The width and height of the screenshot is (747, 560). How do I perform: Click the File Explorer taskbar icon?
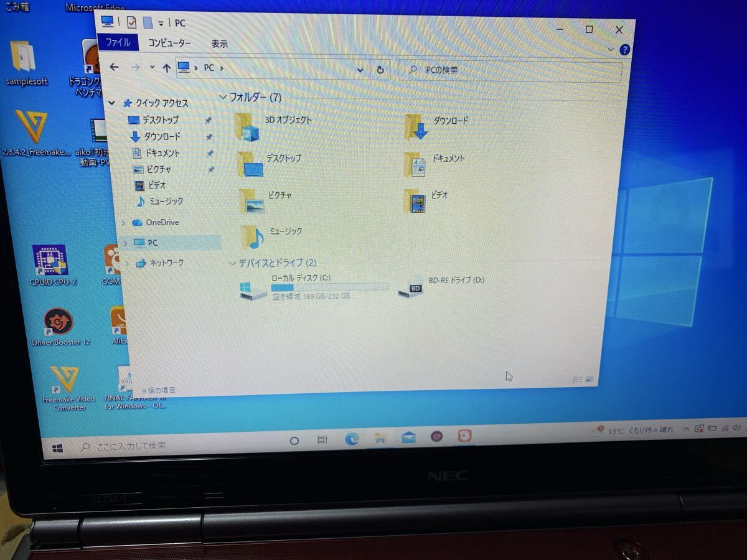380,438
